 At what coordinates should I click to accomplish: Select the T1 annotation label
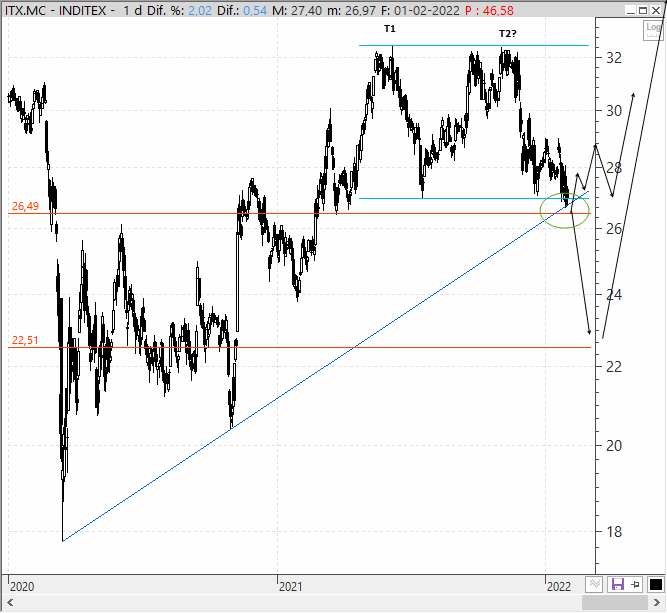[390, 29]
